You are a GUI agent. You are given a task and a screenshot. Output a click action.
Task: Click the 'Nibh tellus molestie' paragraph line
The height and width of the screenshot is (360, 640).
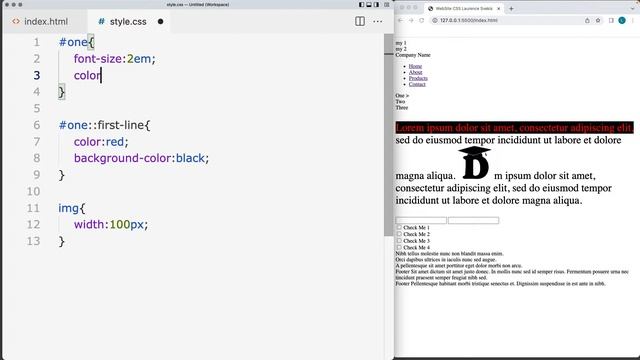click(449, 254)
